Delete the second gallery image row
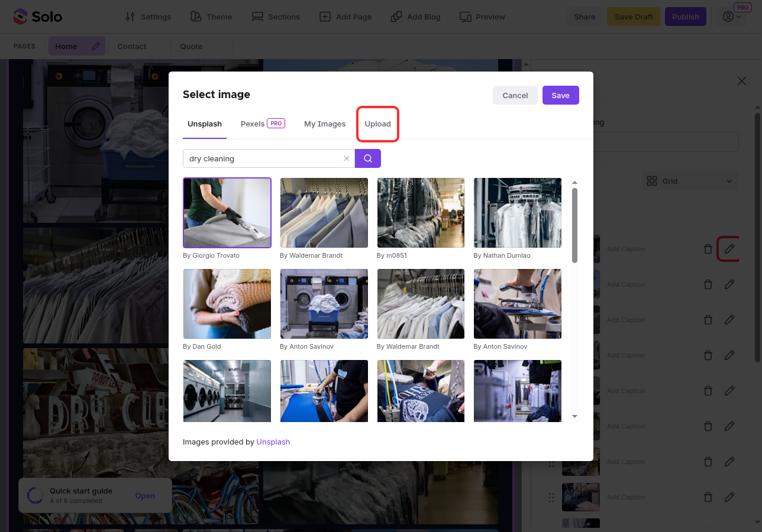This screenshot has height=532, width=762. point(708,284)
